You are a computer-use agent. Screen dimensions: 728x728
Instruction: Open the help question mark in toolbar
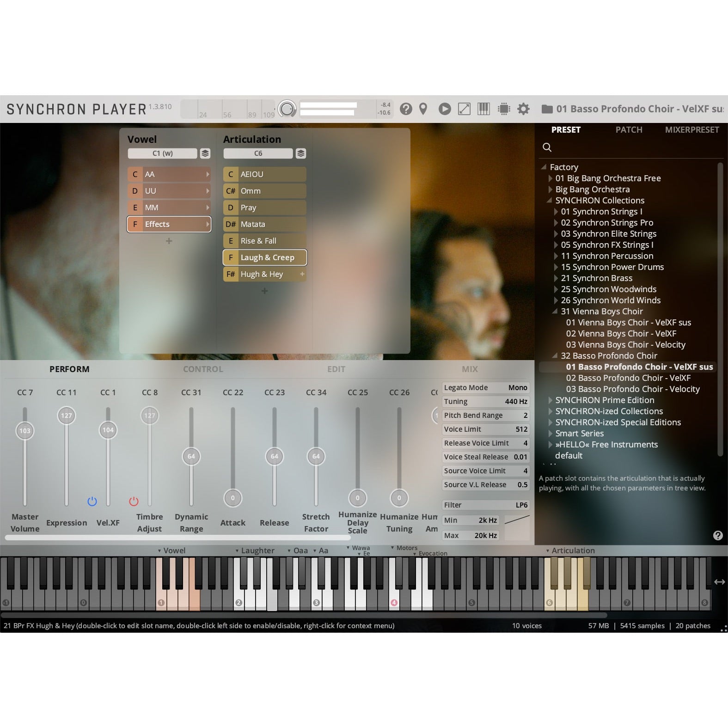(x=406, y=109)
